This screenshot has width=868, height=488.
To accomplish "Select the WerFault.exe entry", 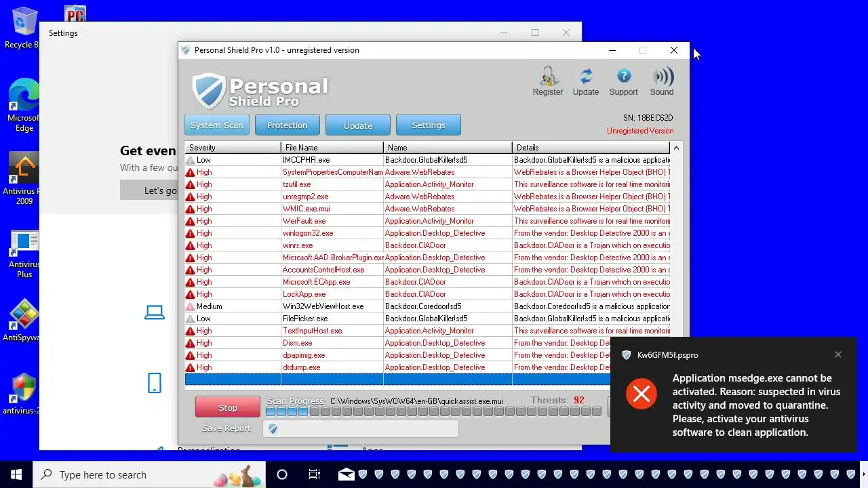I will pos(427,221).
